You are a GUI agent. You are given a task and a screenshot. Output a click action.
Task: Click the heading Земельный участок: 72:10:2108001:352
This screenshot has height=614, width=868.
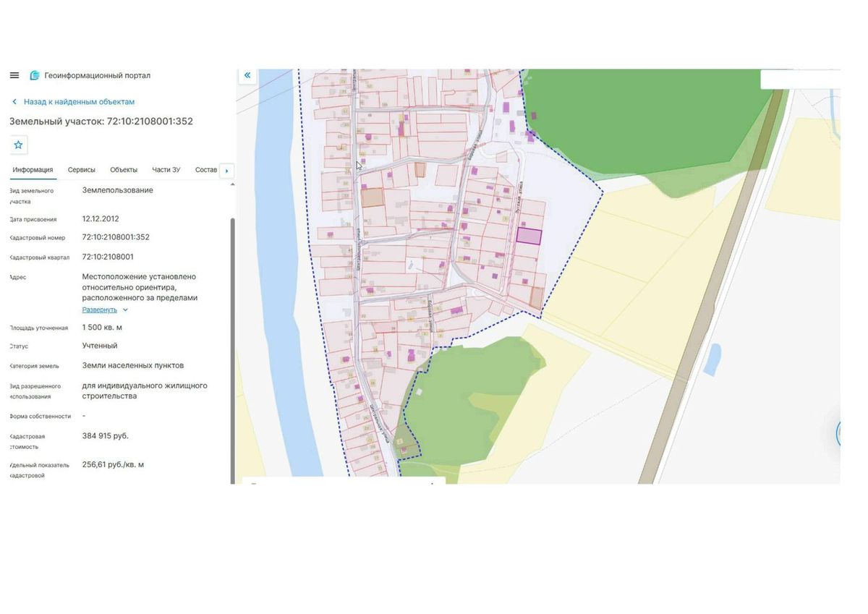(101, 121)
